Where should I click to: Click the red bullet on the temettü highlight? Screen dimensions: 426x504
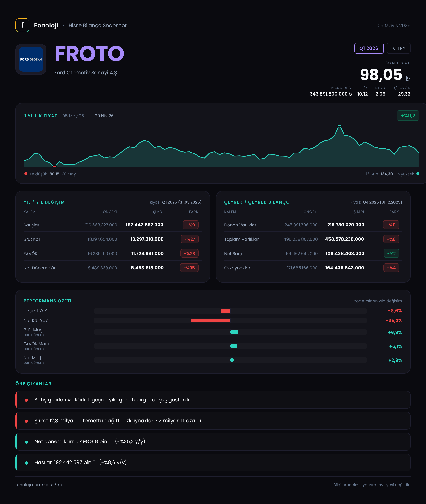26,421
